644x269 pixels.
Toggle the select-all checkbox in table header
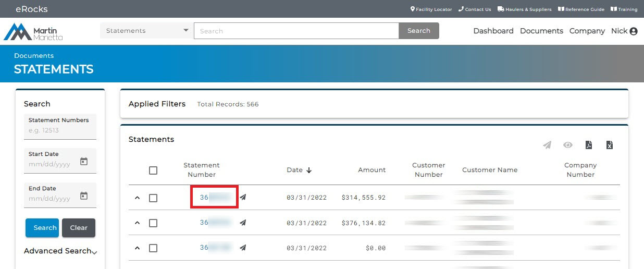coord(153,170)
